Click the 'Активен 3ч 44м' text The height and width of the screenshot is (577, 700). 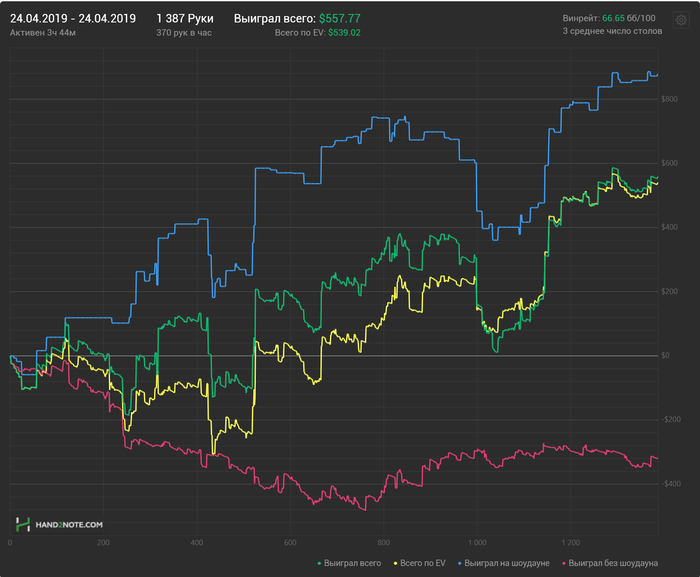(43, 33)
